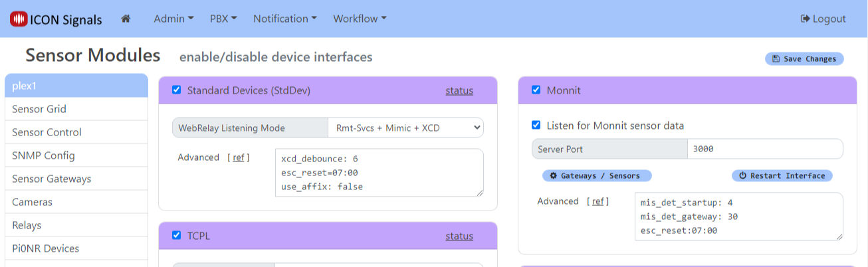
Task: Disable the Standard Devices (StdDev) checkbox
Action: (x=177, y=90)
